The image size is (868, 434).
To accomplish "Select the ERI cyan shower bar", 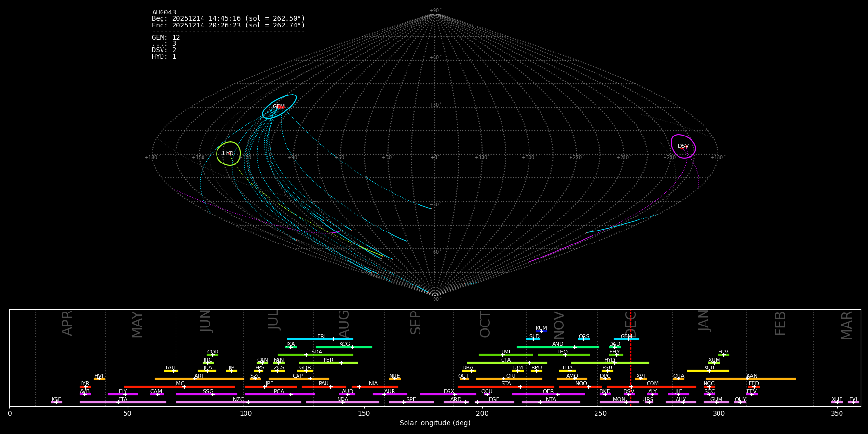I will [320, 339].
